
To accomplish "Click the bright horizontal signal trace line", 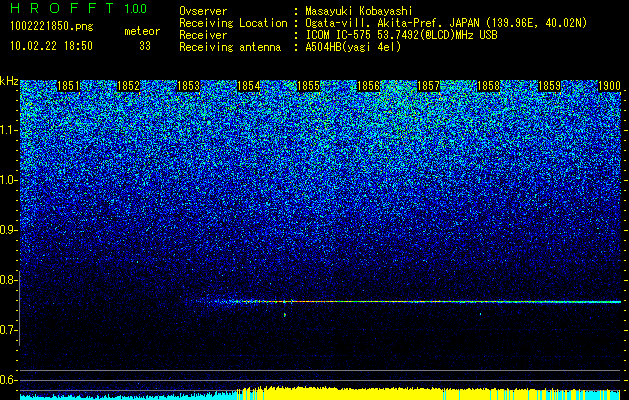I will [x=405, y=301].
